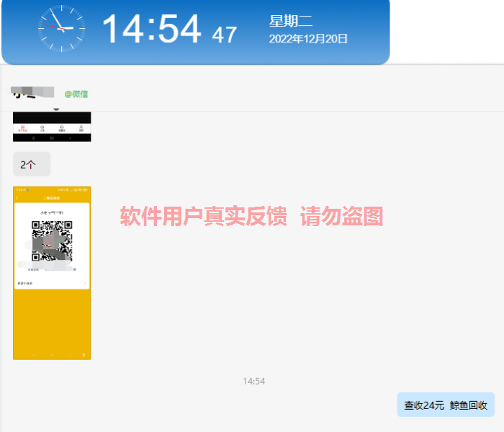The image size is (504, 432).
Task: Open the yellow QR payment screenshot image
Action: (x=52, y=317)
